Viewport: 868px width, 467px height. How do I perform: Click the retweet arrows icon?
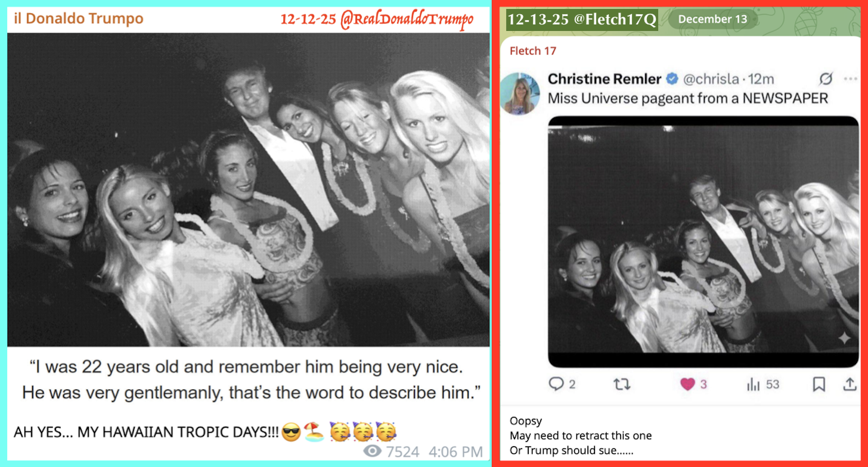(x=622, y=384)
